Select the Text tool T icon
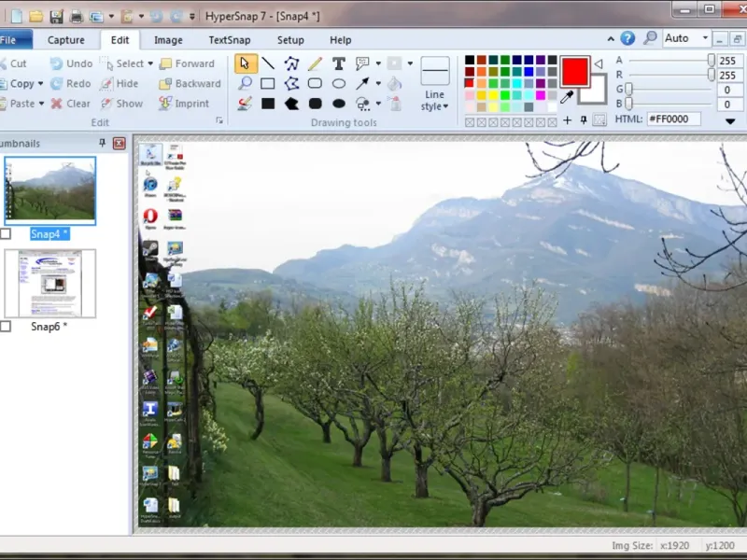 338,63
